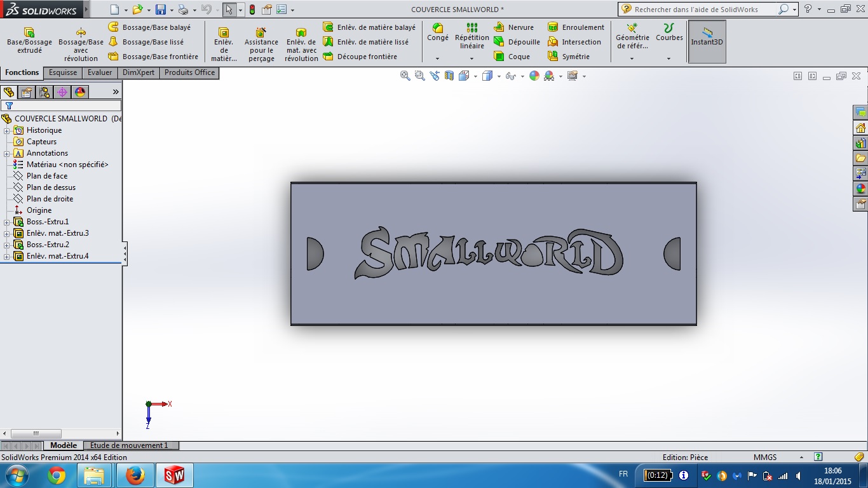Add a Nervure rib feature
The height and width of the screenshot is (488, 868).
point(513,27)
